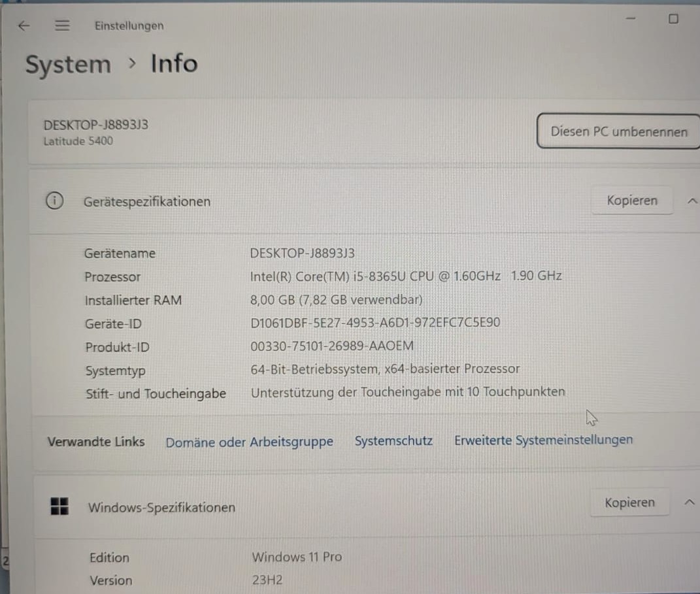The image size is (700, 594).
Task: Click the Info breadcrumb title
Action: coord(174,63)
